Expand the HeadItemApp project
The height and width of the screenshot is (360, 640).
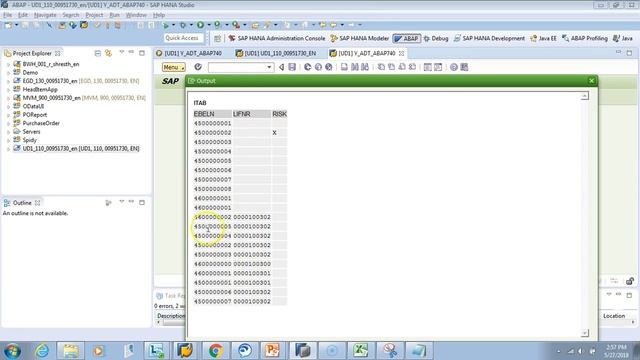[x=8, y=90]
